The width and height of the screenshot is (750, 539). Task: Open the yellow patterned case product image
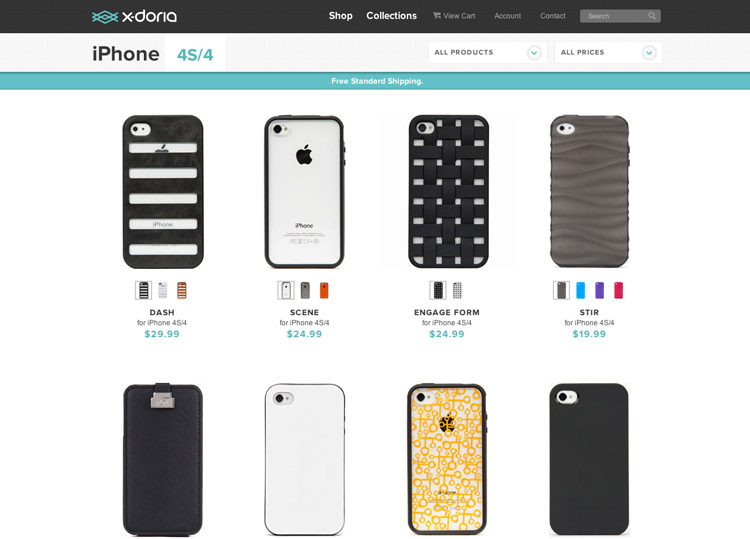tap(447, 459)
